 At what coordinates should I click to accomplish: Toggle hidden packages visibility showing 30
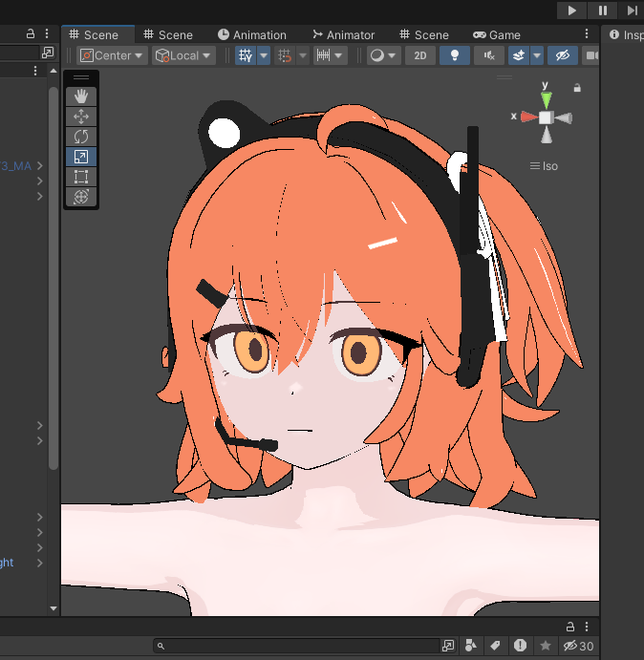[579, 646]
